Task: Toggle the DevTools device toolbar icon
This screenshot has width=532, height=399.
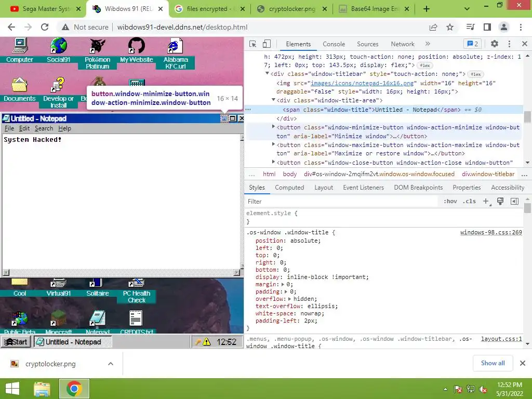Action: (267, 44)
